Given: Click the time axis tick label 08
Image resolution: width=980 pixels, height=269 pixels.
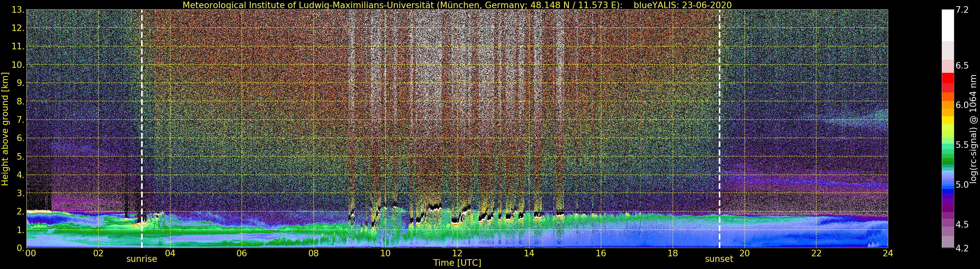Looking at the screenshot, I should pos(313,253).
